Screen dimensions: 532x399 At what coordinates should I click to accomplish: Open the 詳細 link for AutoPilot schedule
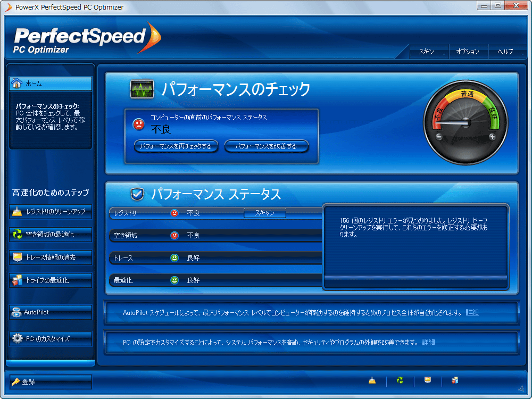pos(472,312)
